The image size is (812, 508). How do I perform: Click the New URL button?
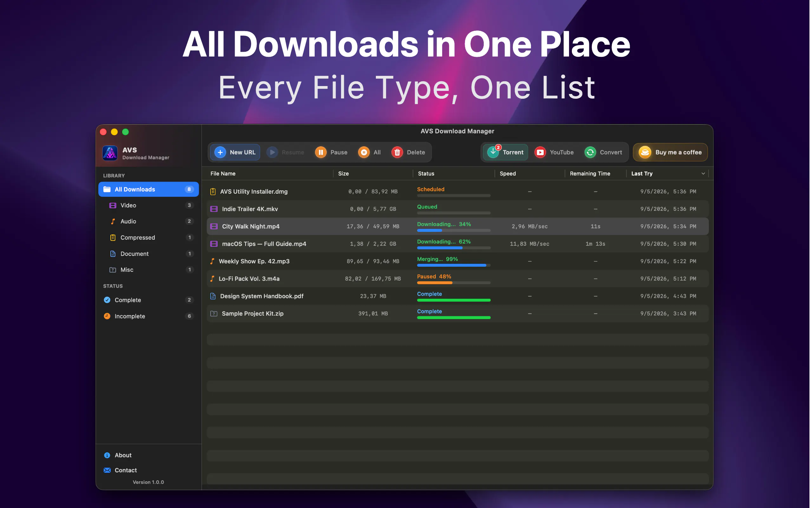coord(236,152)
